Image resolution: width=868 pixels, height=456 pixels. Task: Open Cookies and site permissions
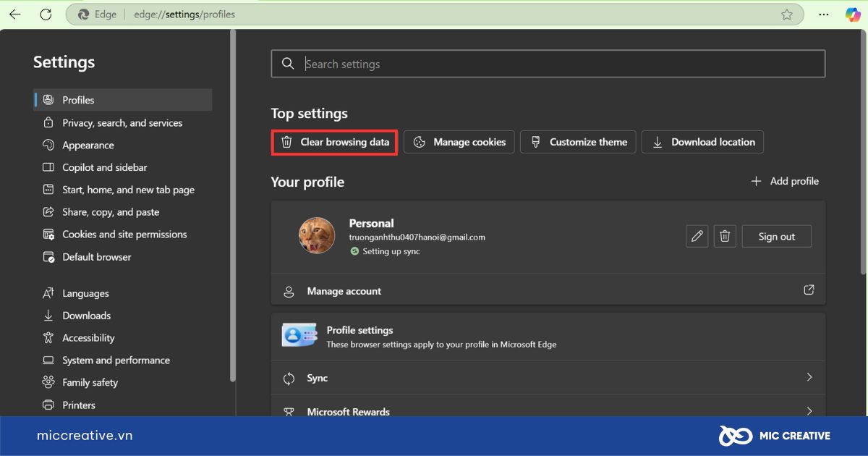[123, 235]
